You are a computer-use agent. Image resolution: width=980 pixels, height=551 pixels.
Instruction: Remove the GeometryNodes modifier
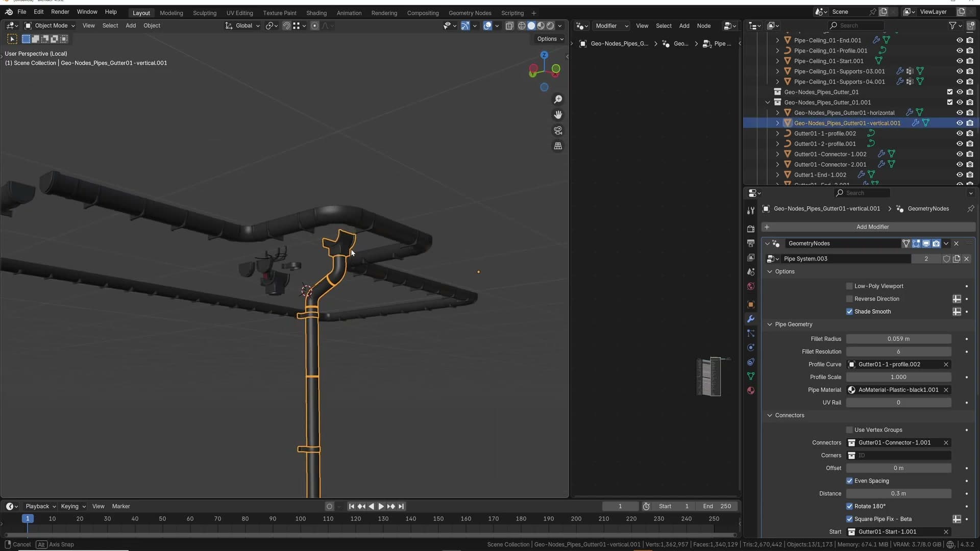pos(956,244)
